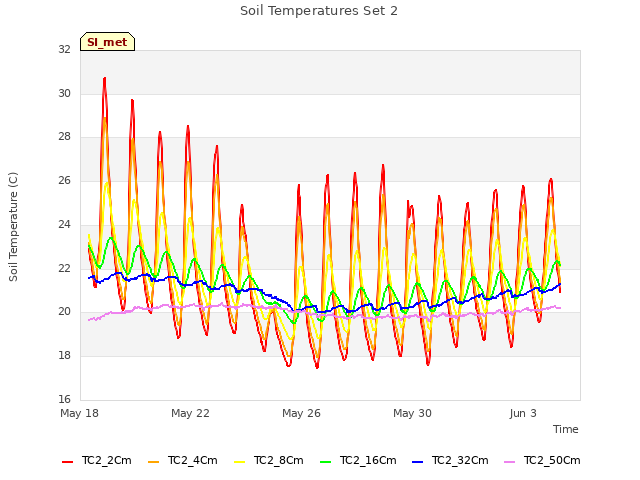The width and height of the screenshot is (640, 480).
Task: Click the green TC2_16Cm legend swatch
Action: [326, 462]
